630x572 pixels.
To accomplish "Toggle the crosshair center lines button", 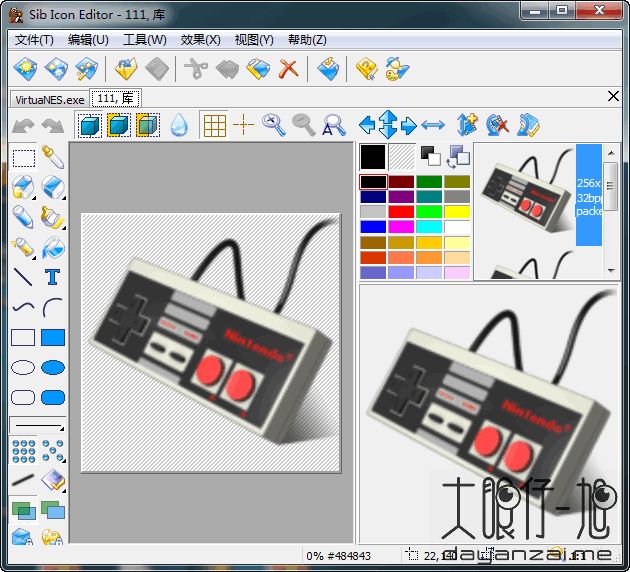I will 243,125.
